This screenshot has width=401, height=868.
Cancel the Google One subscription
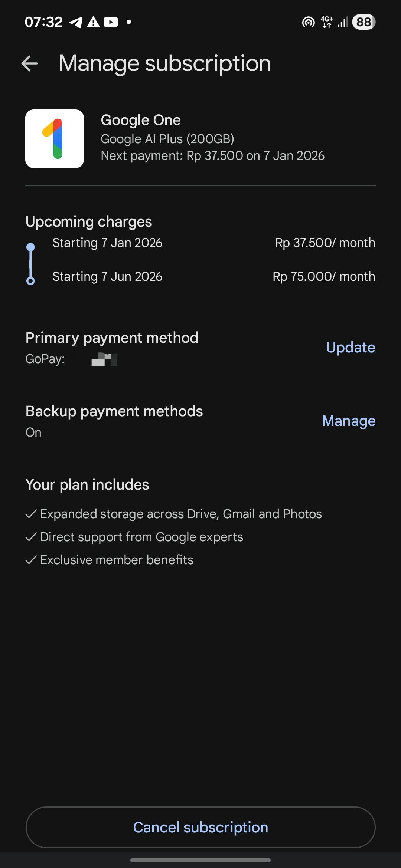click(x=200, y=827)
